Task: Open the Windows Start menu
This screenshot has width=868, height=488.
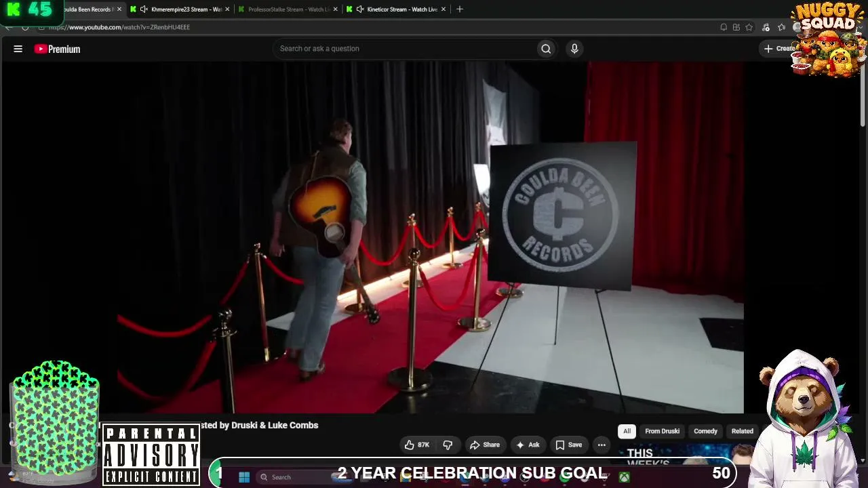Action: (x=244, y=477)
